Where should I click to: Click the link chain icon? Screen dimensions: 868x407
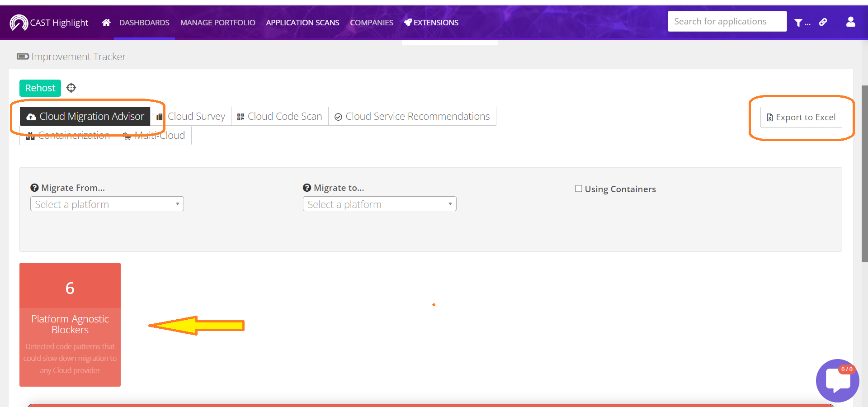[x=823, y=22]
